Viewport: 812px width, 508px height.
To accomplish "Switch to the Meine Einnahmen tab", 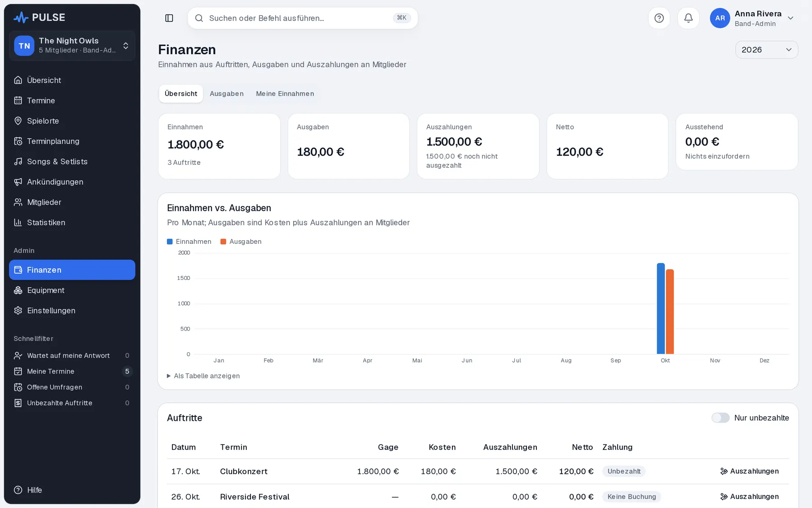I will 285,93.
